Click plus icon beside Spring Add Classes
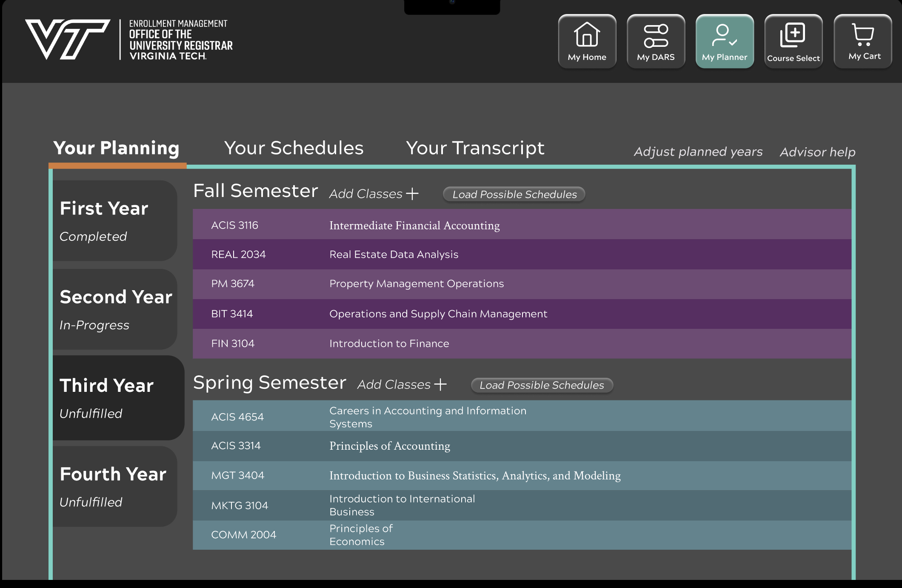 440,385
